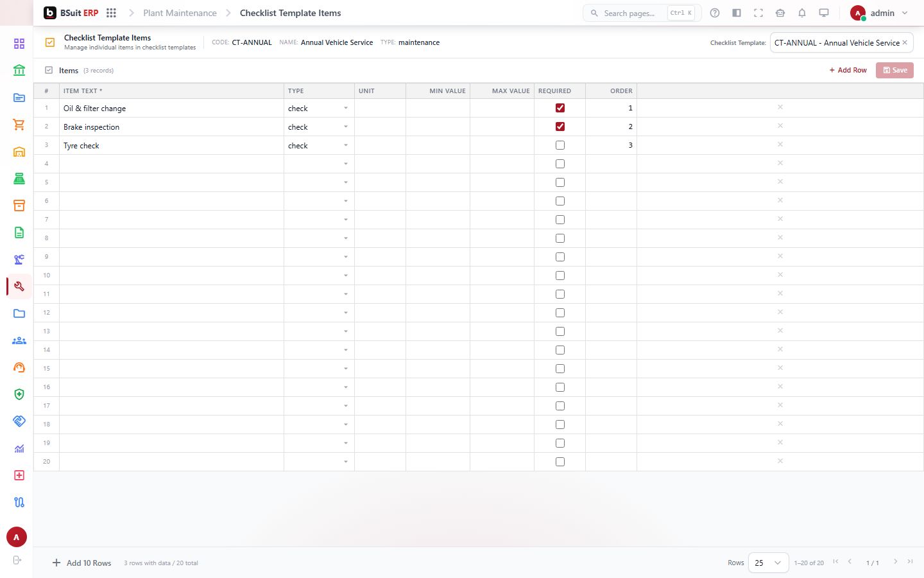Uncheck Required for Oil & filter change
Viewport: 924px width, 578px height.
560,108
